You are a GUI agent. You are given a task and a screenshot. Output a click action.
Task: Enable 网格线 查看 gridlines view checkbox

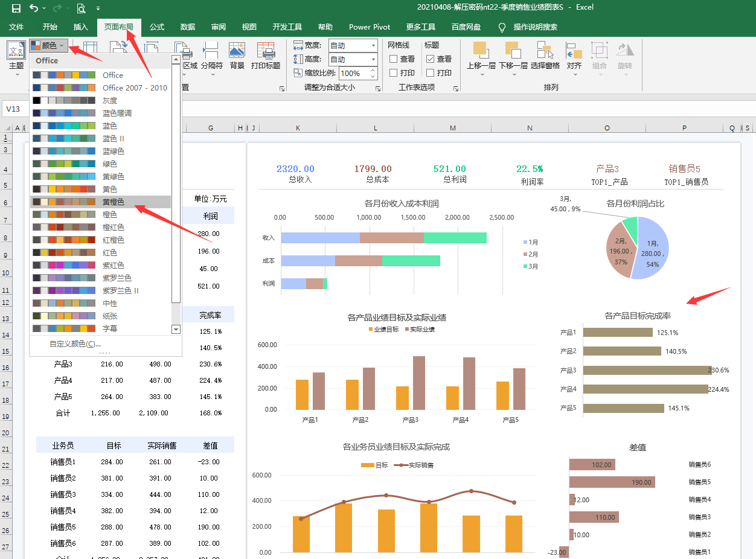click(393, 59)
